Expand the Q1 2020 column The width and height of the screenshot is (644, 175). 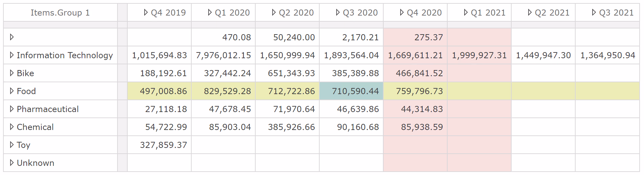210,13
